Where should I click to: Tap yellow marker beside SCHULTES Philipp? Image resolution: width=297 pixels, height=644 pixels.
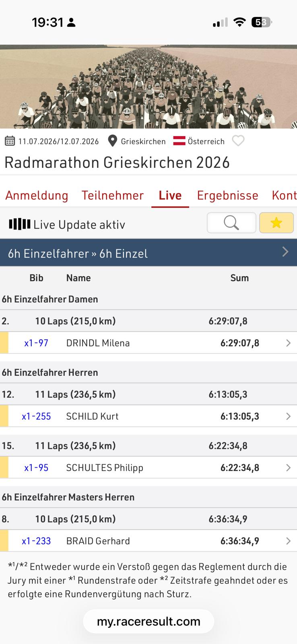[4, 468]
